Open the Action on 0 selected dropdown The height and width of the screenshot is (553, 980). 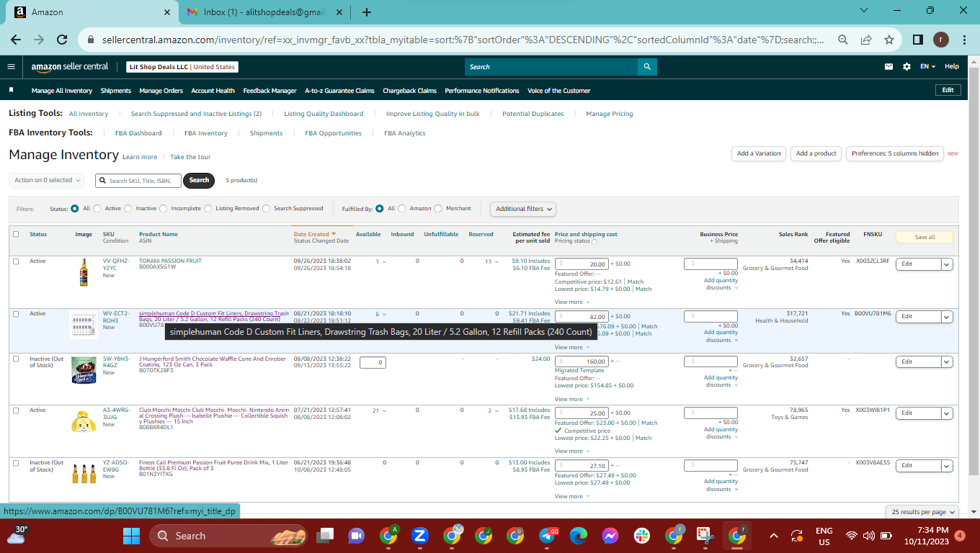tap(47, 180)
